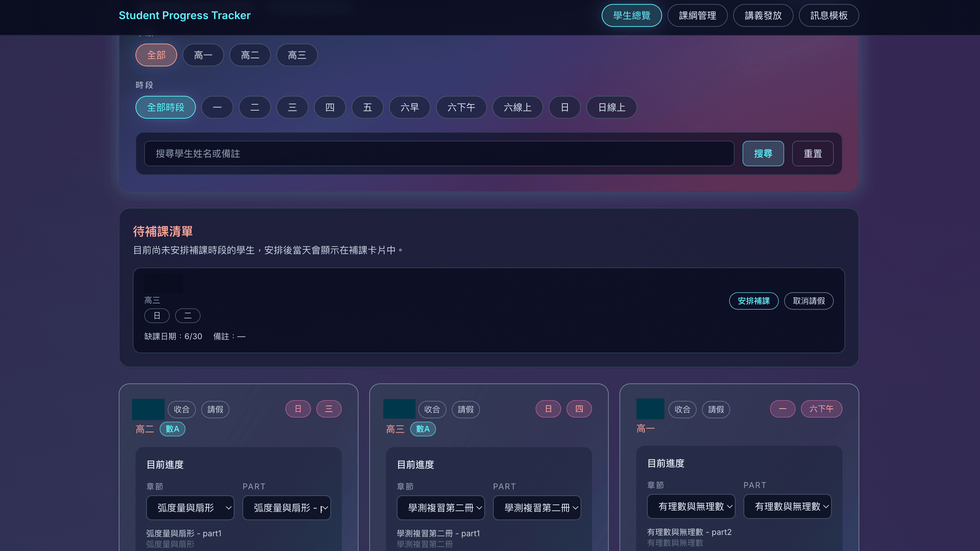The height and width of the screenshot is (551, 980).
Task: Click the 待補課清單 heading
Action: (x=163, y=231)
